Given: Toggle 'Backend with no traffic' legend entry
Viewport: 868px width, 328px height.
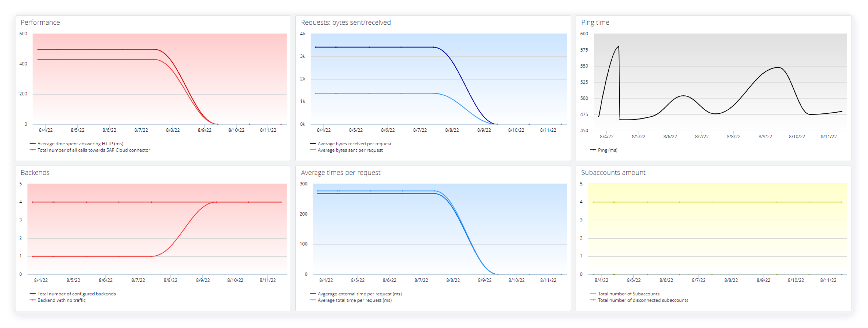Looking at the screenshot, I should pos(58,300).
